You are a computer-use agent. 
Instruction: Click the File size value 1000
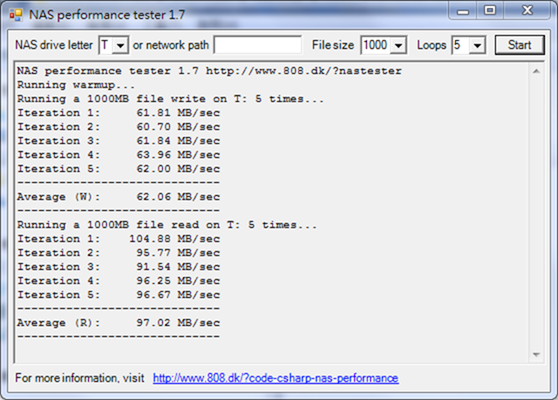tap(376, 46)
